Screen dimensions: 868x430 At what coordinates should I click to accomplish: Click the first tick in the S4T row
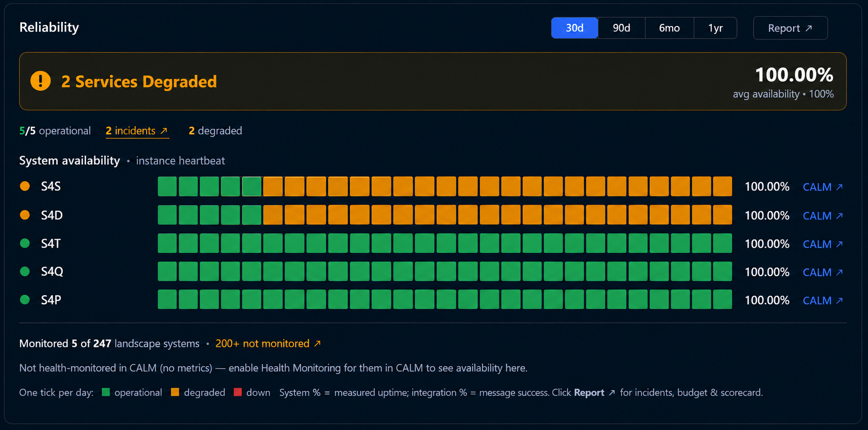pos(167,243)
